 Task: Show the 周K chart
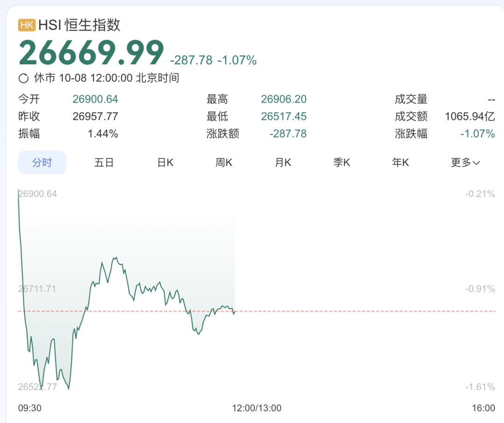(224, 162)
